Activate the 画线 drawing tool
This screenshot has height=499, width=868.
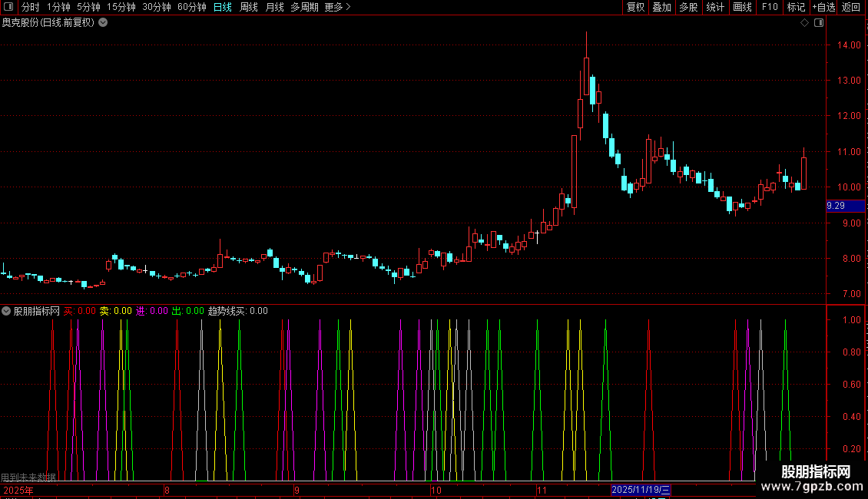point(742,7)
